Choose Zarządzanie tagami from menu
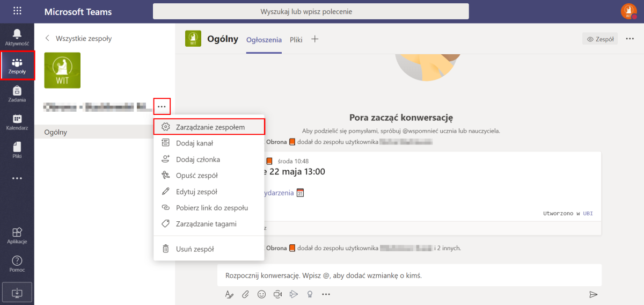 209,224
